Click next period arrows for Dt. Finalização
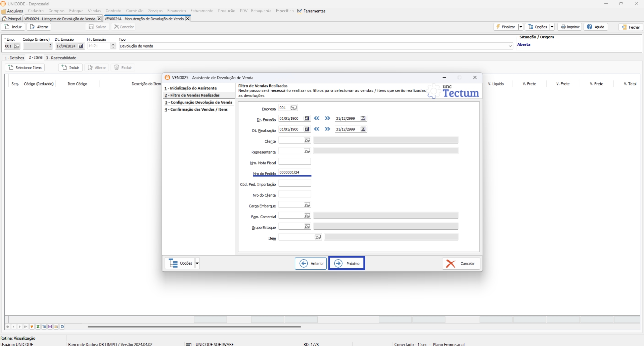Screen dimensions: 644x346 (x=327, y=129)
